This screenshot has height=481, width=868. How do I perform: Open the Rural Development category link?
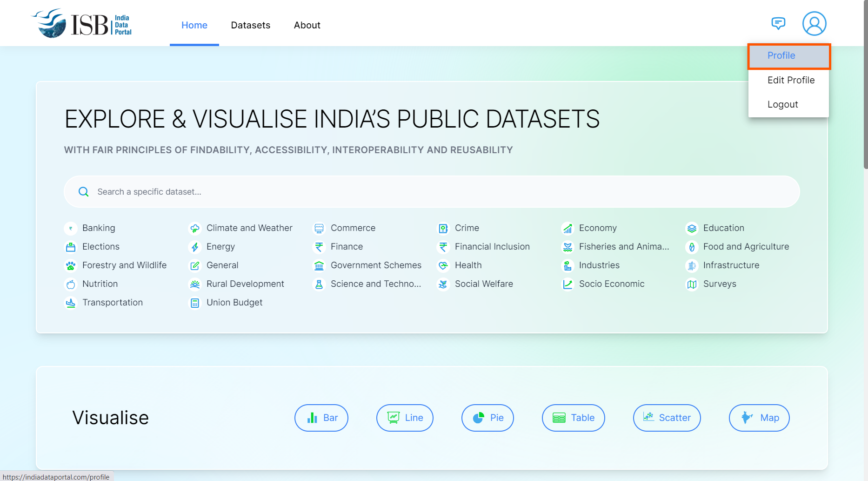(x=245, y=284)
